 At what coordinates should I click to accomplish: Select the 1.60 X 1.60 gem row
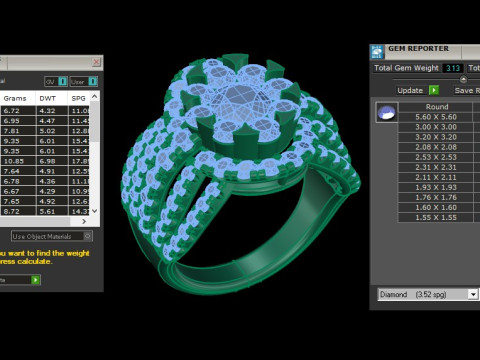tap(436, 207)
